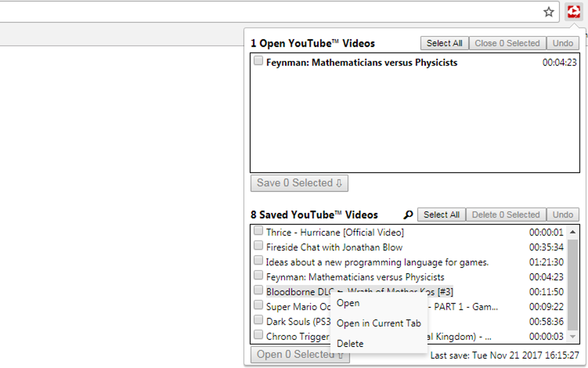
Task: Click duration 00:35:34 of Fireside Chat
Action: [546, 247]
